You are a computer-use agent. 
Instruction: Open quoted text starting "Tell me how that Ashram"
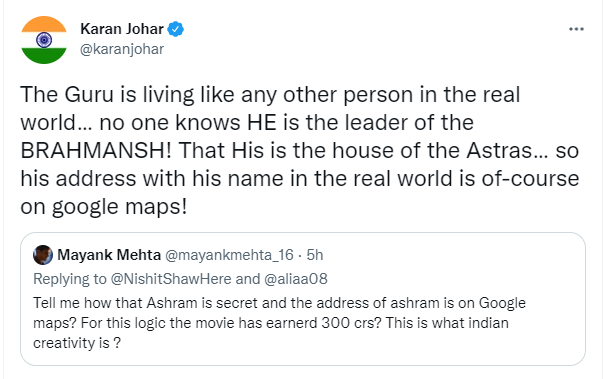click(279, 303)
